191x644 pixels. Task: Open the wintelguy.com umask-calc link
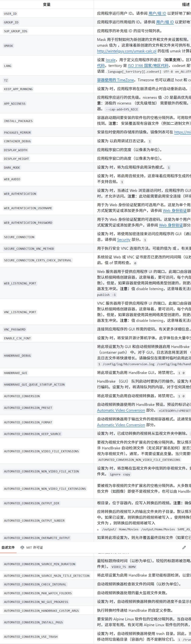click(x=127, y=51)
